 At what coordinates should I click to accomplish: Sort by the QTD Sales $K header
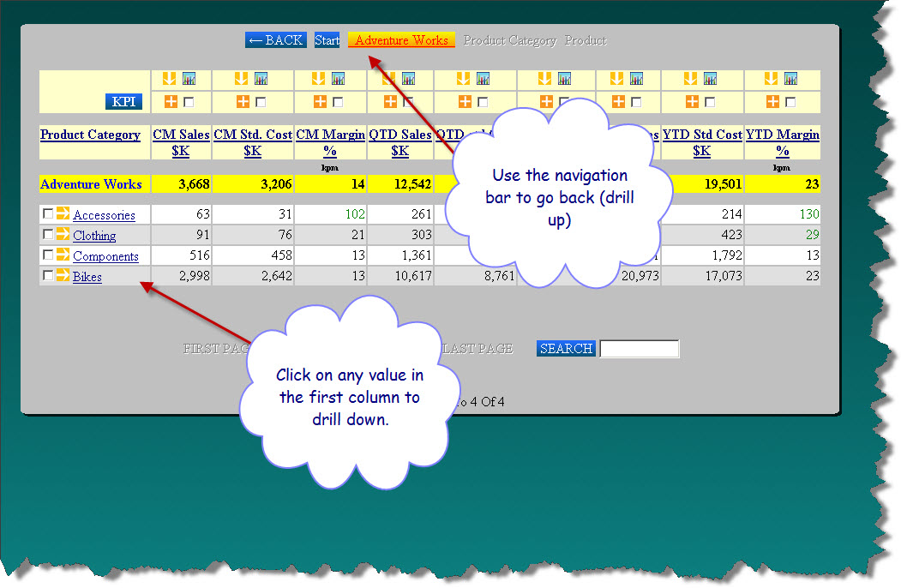click(x=400, y=142)
